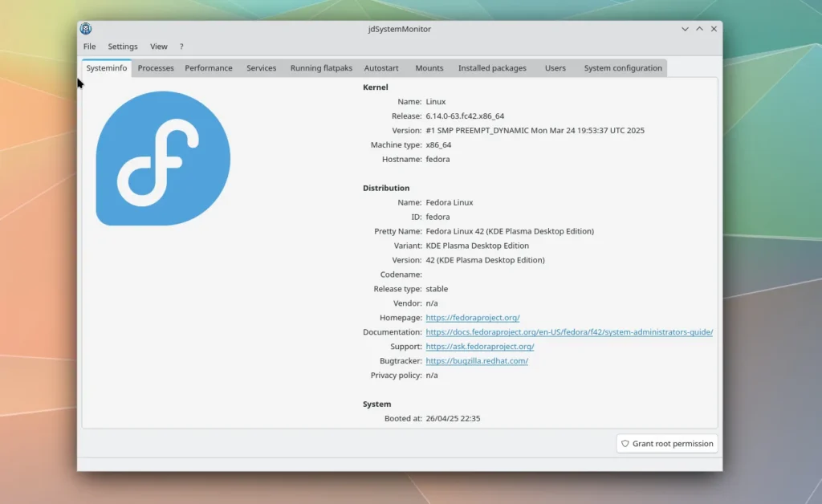Open the File menu
Viewport: 822px width, 504px height.
pos(89,47)
